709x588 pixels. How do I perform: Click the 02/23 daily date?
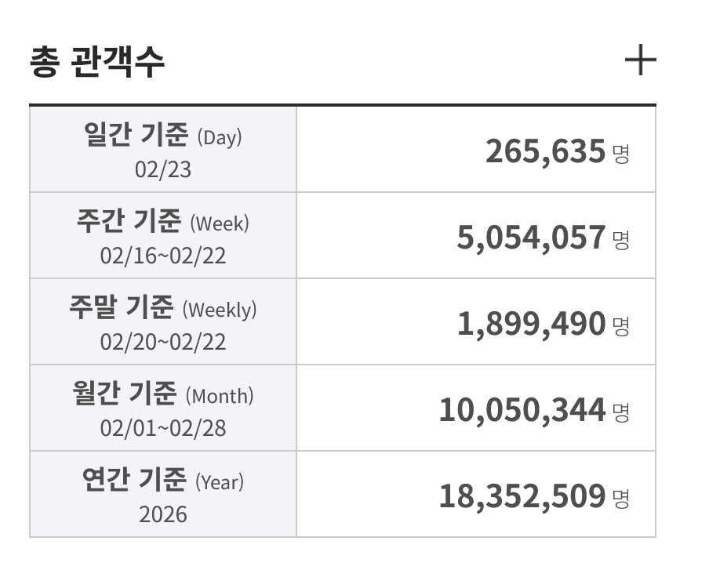click(162, 169)
